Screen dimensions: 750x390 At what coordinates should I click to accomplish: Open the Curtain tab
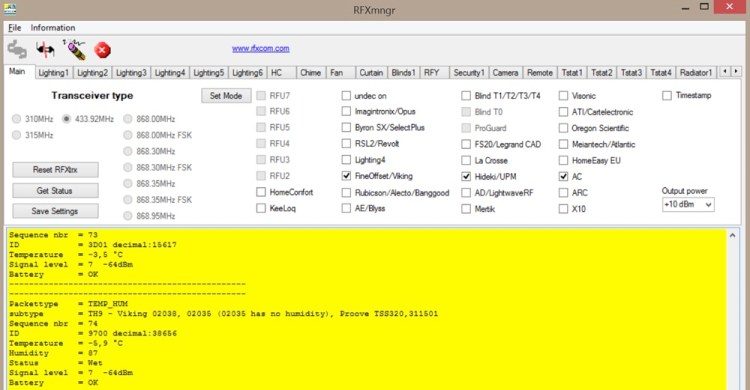[x=371, y=73]
